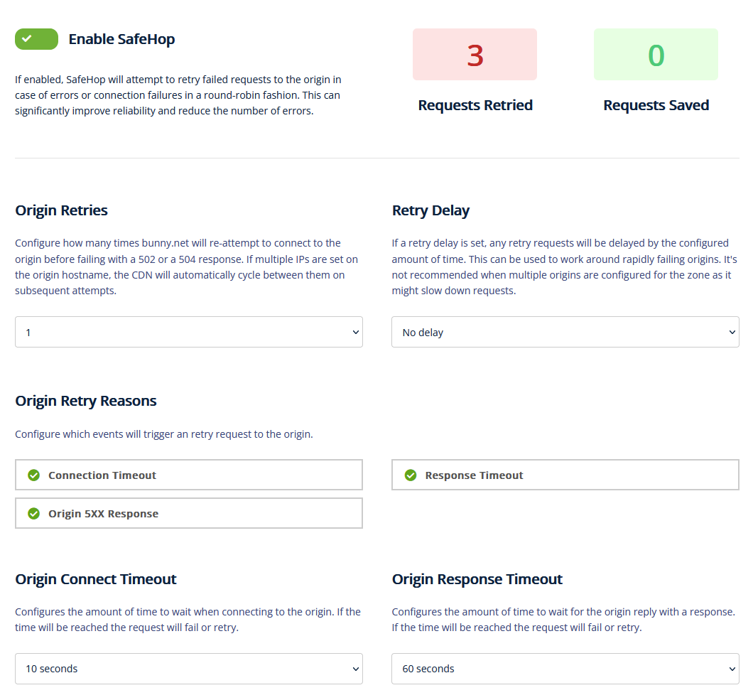
Task: Toggle the Origin 5XX Response retry reason
Action: [x=188, y=514]
